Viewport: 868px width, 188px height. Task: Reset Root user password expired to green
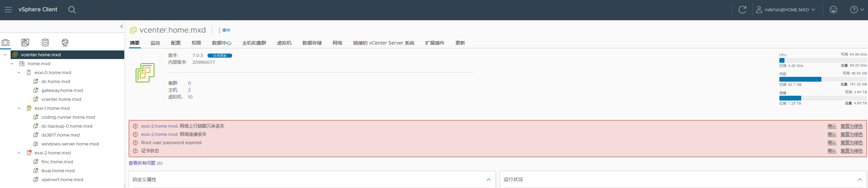pos(852,142)
